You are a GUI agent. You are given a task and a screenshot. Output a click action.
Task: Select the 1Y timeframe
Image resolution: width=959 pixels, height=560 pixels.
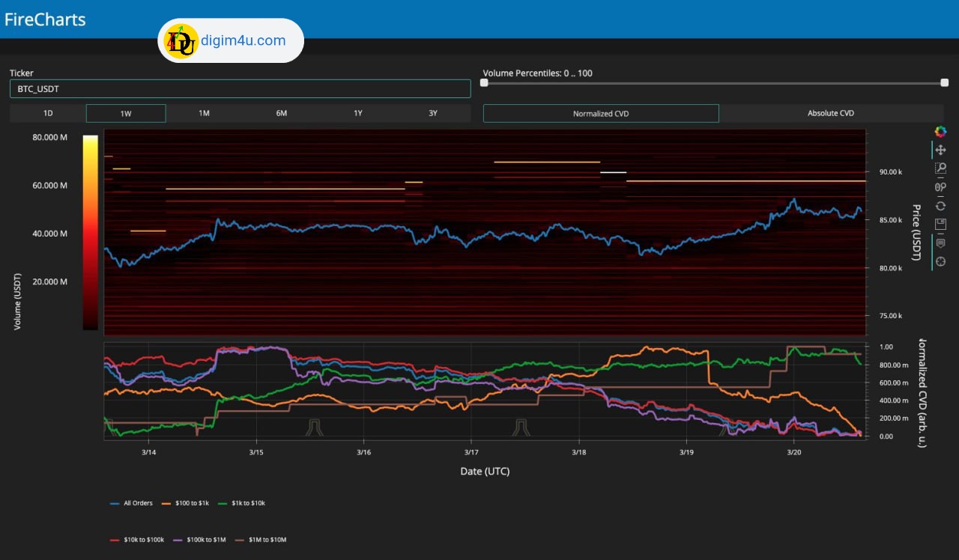pyautogui.click(x=358, y=113)
